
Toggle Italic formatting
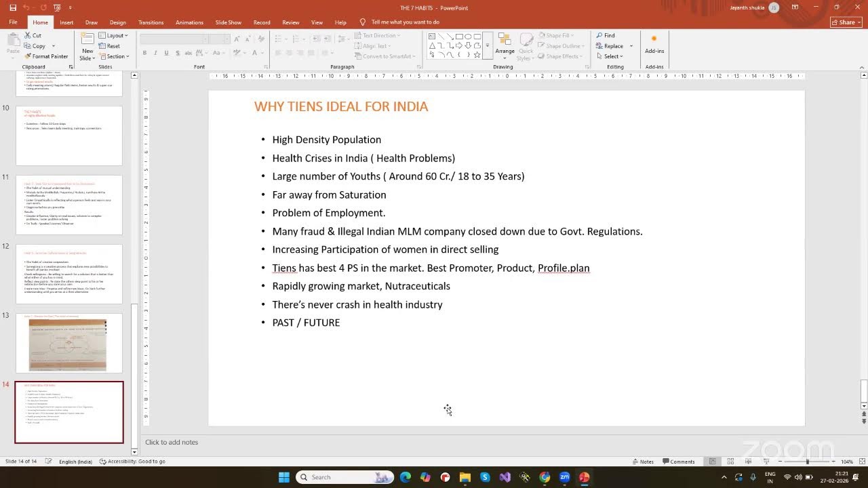click(x=155, y=53)
